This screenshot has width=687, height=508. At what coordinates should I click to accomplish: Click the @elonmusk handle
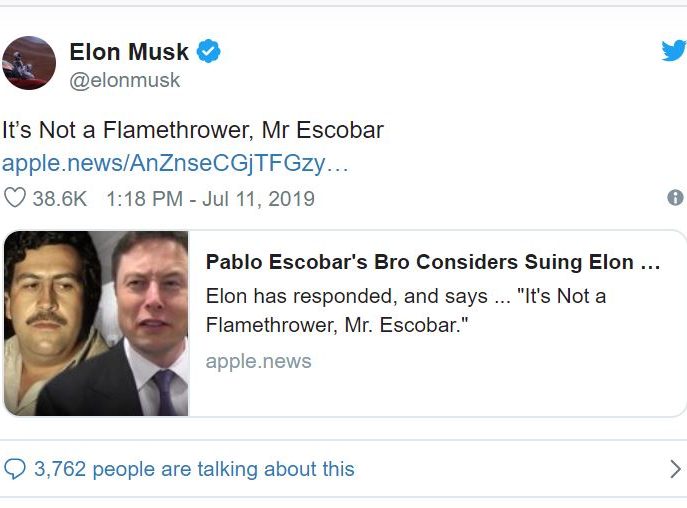124,80
